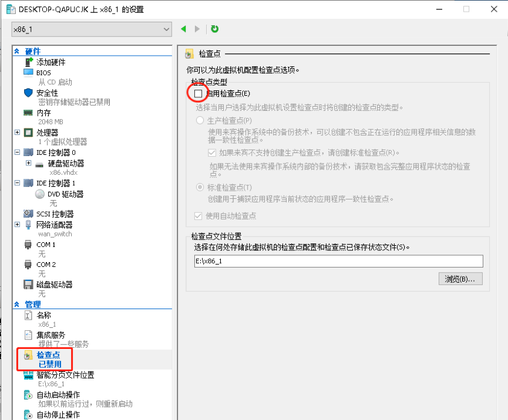
Task: Select the 内存 memory icon
Action: tap(28, 113)
